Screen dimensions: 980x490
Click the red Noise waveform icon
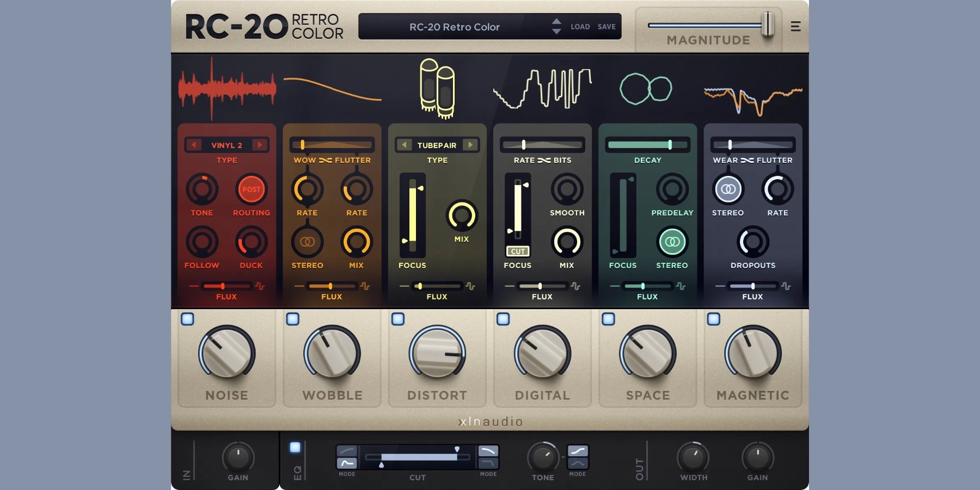pyautogui.click(x=226, y=87)
